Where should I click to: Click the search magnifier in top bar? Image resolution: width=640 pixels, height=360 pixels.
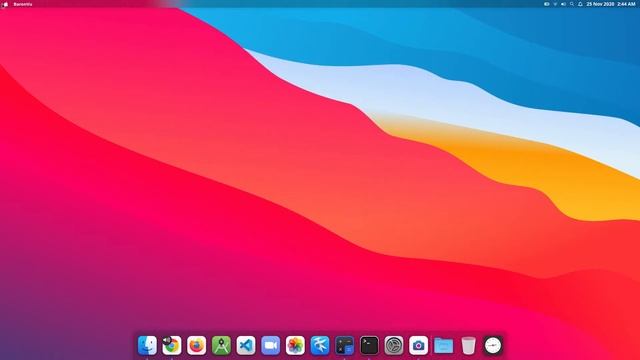coord(572,4)
